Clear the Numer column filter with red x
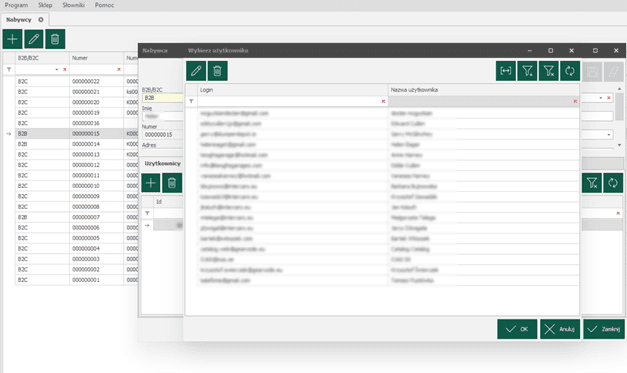 (119, 70)
